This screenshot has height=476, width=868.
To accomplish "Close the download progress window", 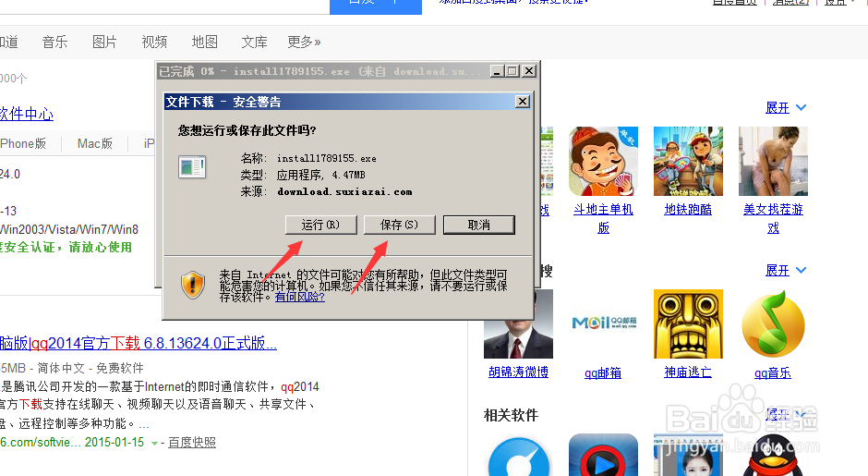I will pyautogui.click(x=529, y=71).
